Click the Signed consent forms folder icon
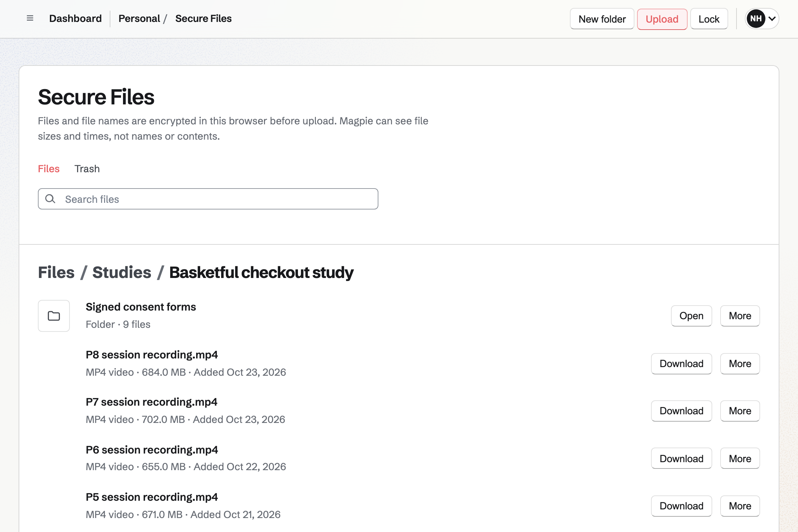Screen dimensions: 798x532 [x=54, y=316]
